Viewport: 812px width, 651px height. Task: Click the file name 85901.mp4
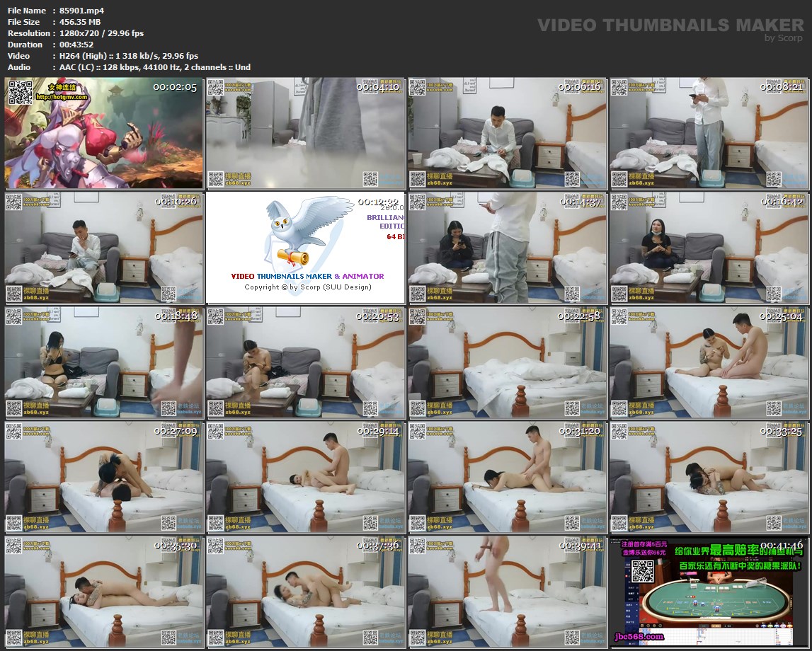click(82, 11)
